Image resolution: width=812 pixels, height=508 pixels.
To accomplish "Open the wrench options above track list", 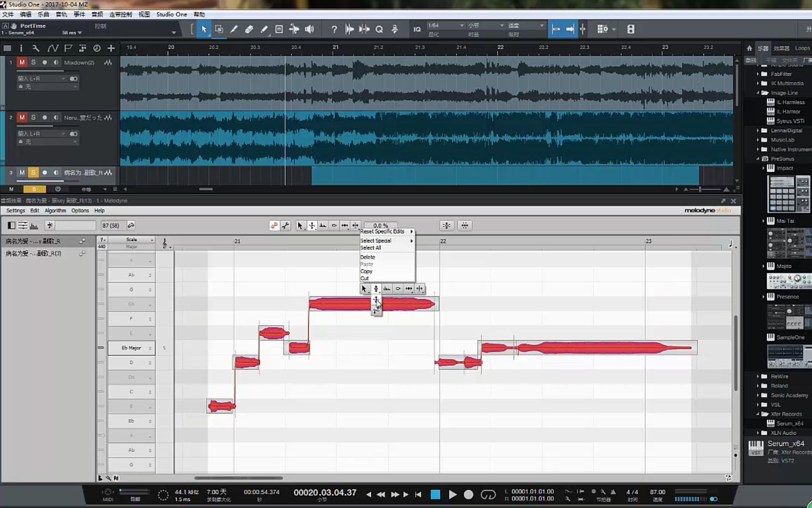I will pyautogui.click(x=36, y=48).
